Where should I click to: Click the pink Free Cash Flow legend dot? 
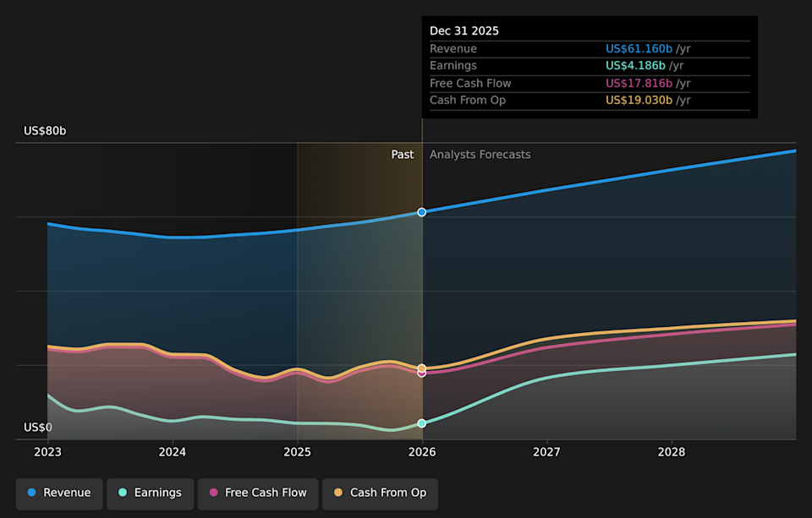[214, 493]
